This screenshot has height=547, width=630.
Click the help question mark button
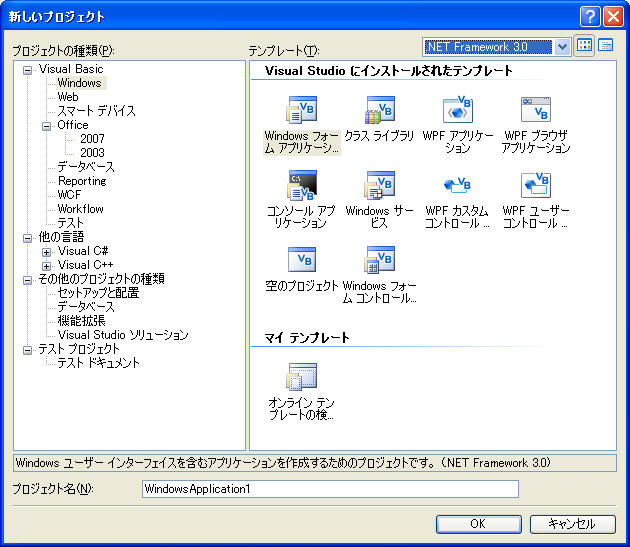pyautogui.click(x=590, y=16)
